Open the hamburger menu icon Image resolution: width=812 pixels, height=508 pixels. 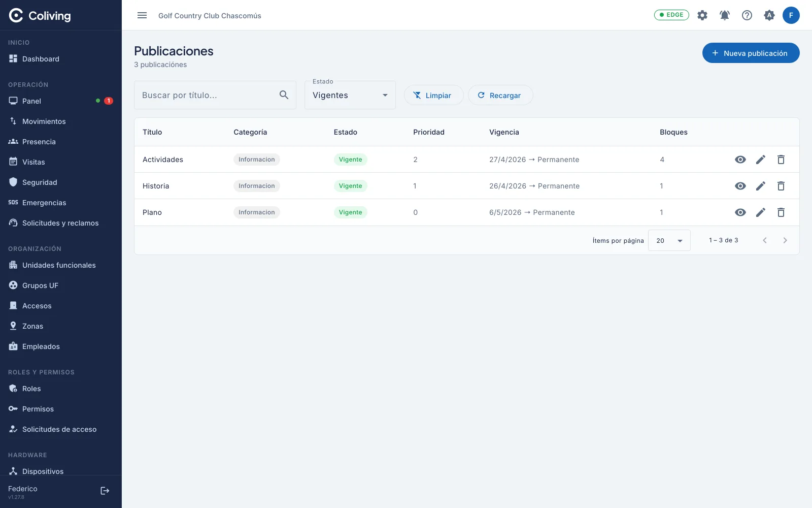pos(142,15)
